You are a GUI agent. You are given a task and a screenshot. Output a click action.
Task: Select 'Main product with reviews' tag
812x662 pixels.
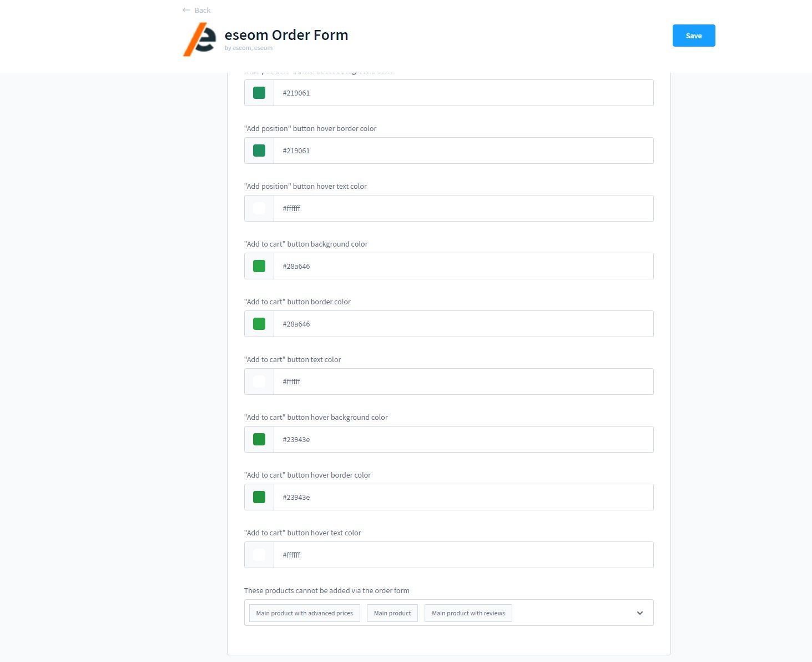tap(468, 613)
